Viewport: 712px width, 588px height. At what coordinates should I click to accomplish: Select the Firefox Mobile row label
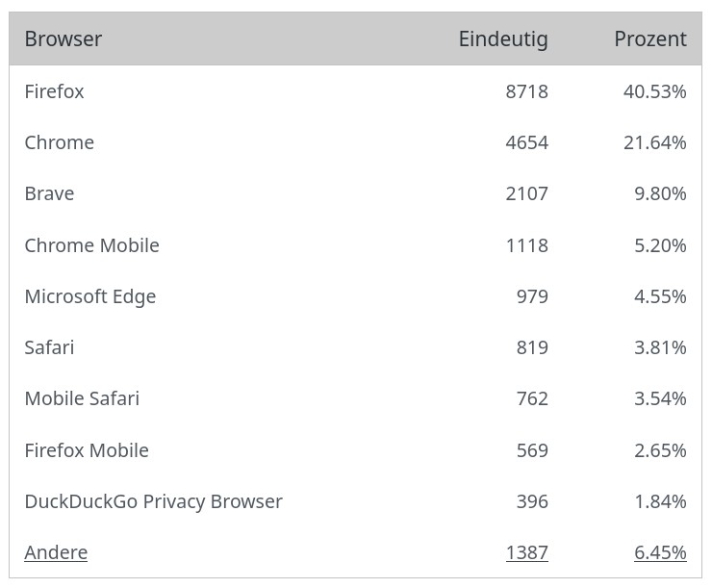point(87,450)
